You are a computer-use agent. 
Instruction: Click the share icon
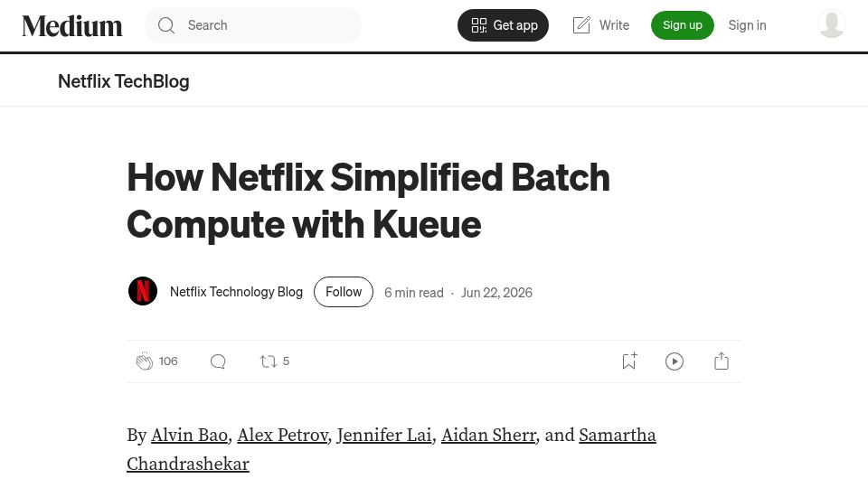(722, 361)
